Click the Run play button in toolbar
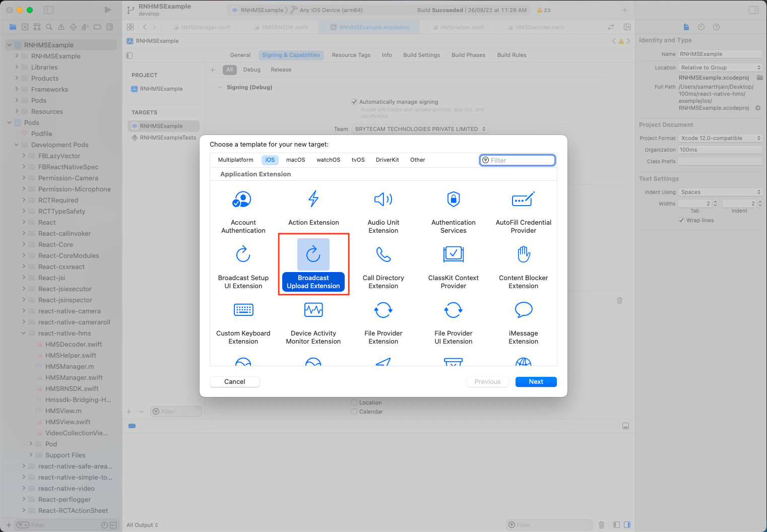 (x=107, y=10)
